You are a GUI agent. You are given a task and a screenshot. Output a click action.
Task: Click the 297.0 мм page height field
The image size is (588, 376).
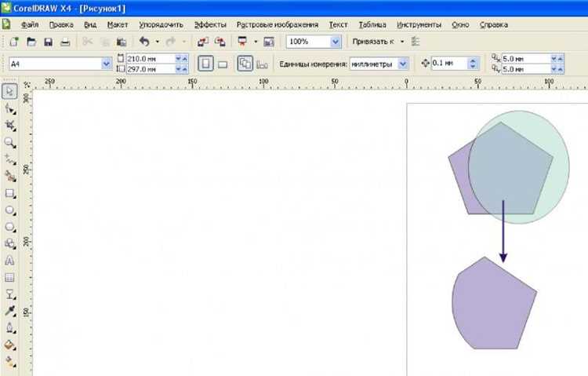150,69
